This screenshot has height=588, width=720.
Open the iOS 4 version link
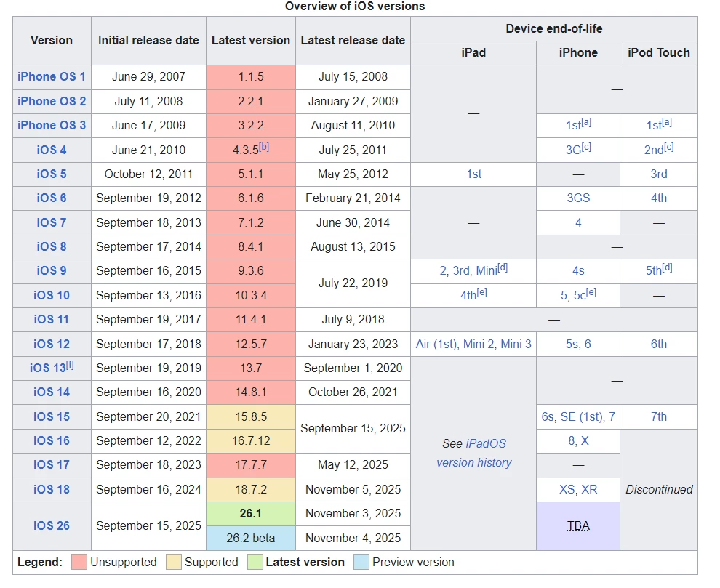click(52, 150)
